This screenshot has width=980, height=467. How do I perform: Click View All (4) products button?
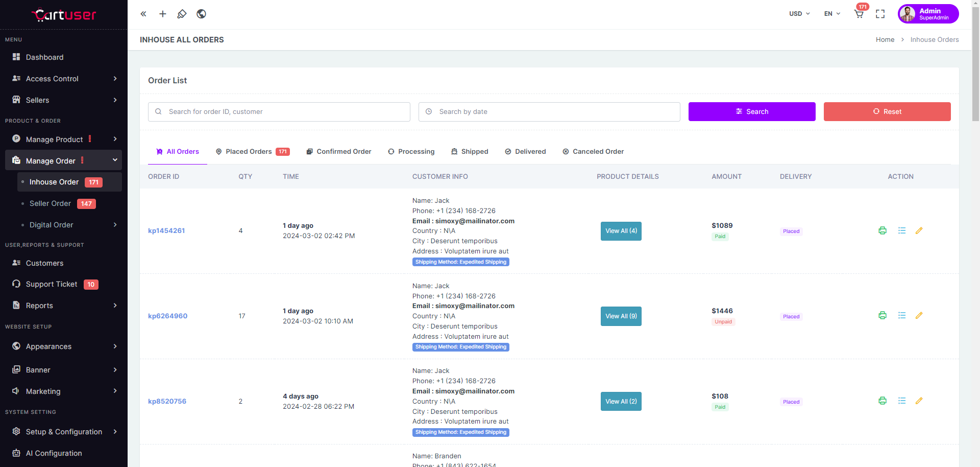point(621,231)
